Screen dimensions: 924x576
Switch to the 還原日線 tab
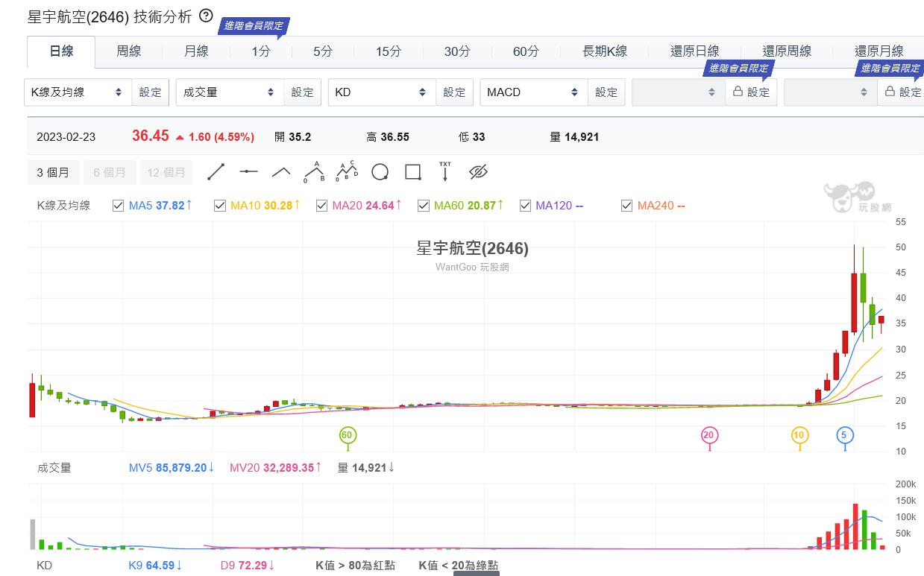pyautogui.click(x=694, y=51)
